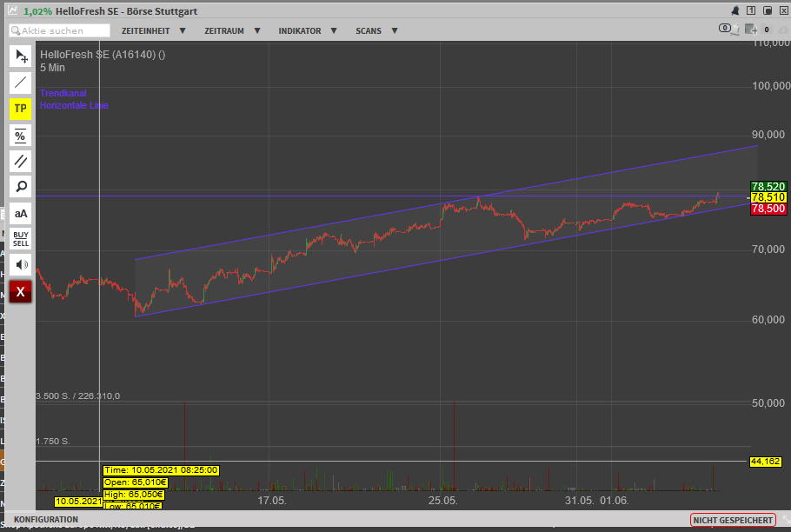Open the ZEITEINHEIT dropdown menu
This screenshot has height=532, width=791.
pyautogui.click(x=153, y=30)
